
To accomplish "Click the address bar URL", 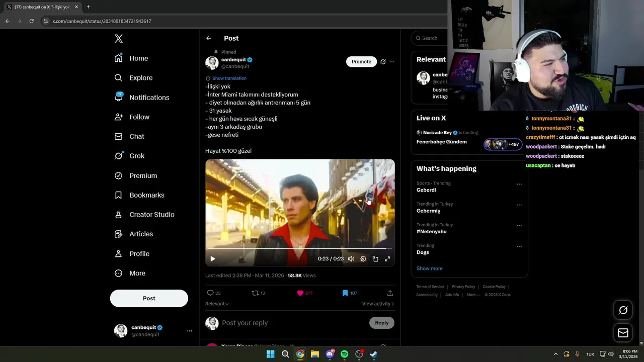I will pyautogui.click(x=102, y=21).
